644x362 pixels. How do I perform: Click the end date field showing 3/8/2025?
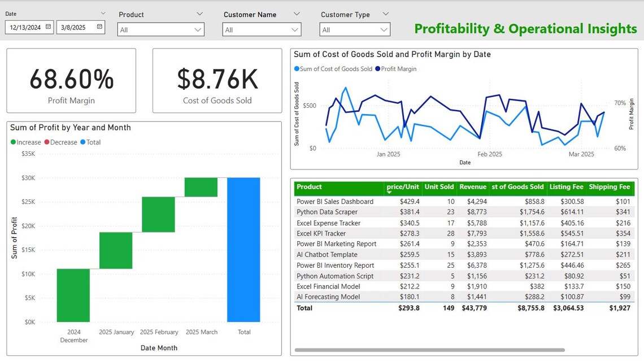(x=80, y=27)
